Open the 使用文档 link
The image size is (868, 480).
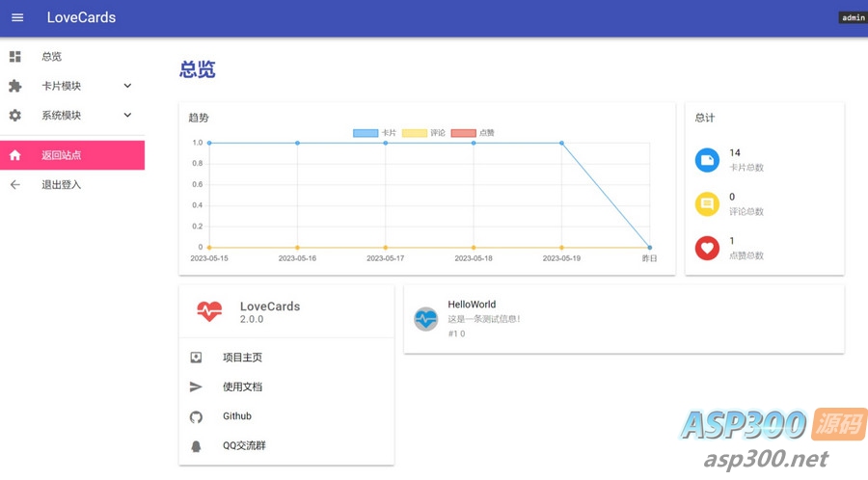point(242,387)
